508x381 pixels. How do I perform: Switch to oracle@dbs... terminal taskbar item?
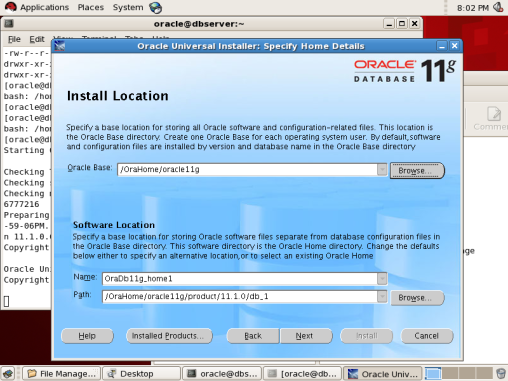222,374
